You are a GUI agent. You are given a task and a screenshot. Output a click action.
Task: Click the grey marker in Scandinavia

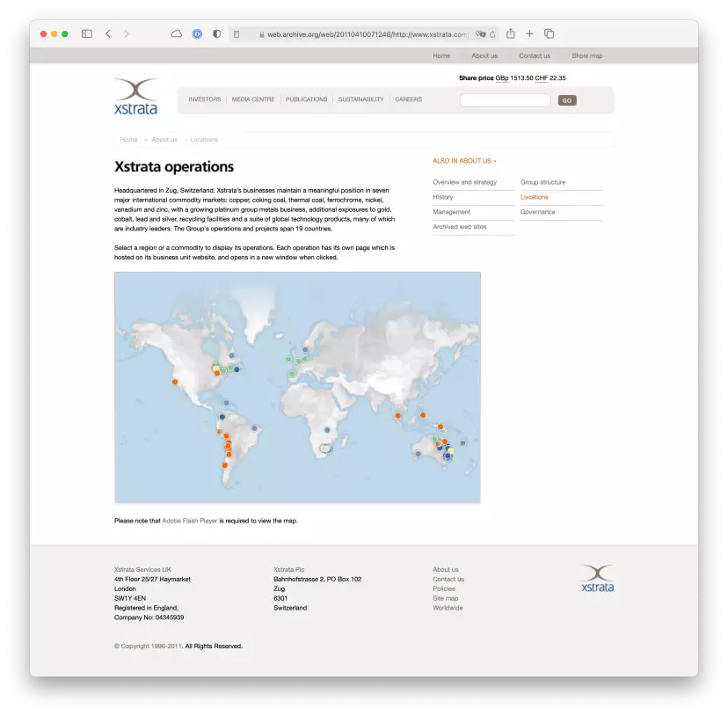[x=305, y=349]
